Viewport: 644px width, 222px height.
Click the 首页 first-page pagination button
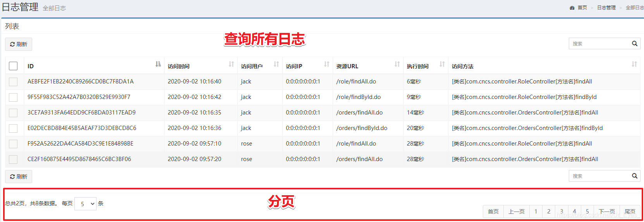coord(493,212)
